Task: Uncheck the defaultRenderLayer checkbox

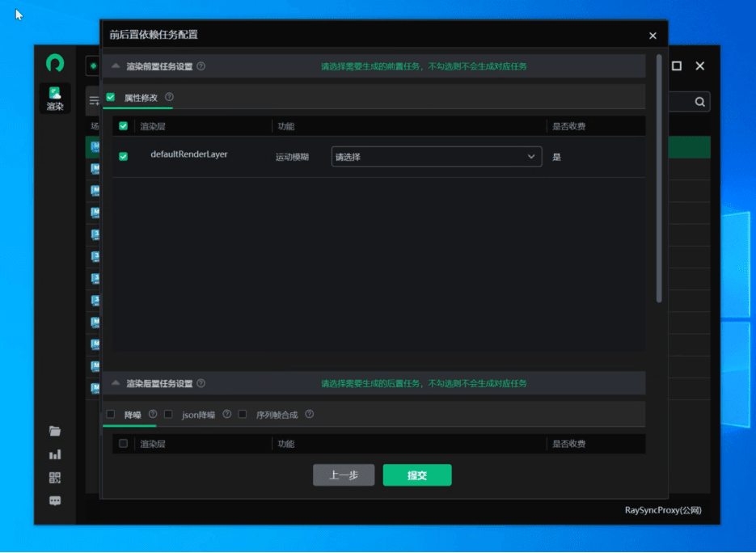Action: 123,157
